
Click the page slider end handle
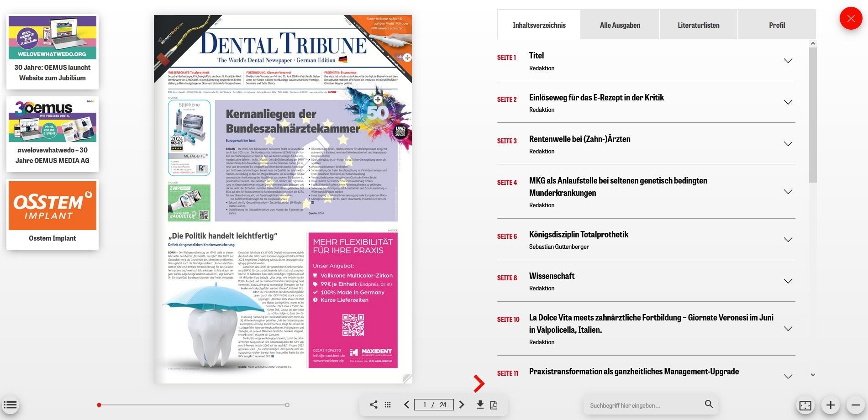coord(287,405)
